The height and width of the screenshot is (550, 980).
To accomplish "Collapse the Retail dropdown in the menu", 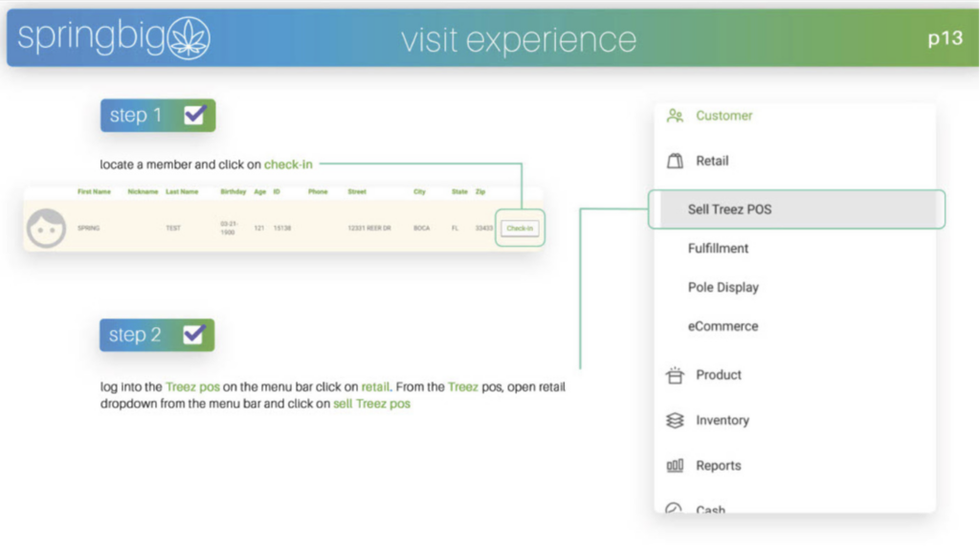I will 712,162.
